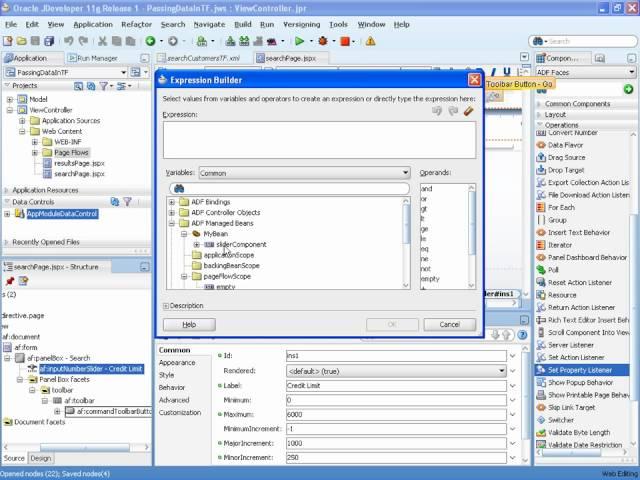
Task: Start debugging with the bug icon
Action: coord(323,41)
